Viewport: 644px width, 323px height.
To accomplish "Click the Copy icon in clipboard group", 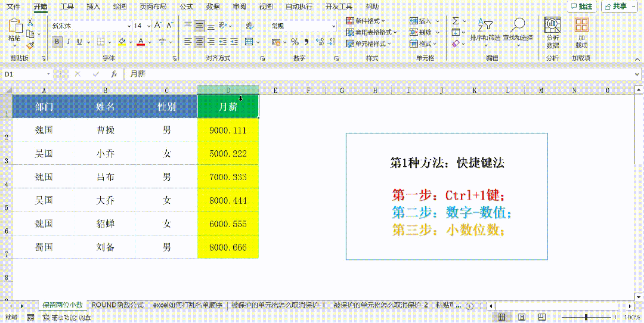I will click(30, 34).
